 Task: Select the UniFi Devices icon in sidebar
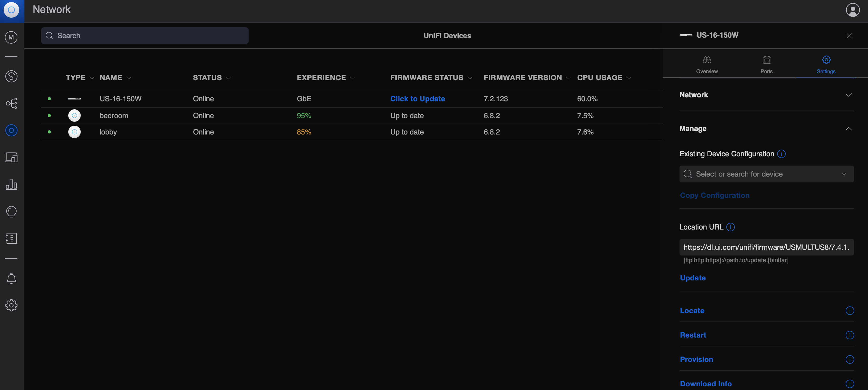point(11,130)
